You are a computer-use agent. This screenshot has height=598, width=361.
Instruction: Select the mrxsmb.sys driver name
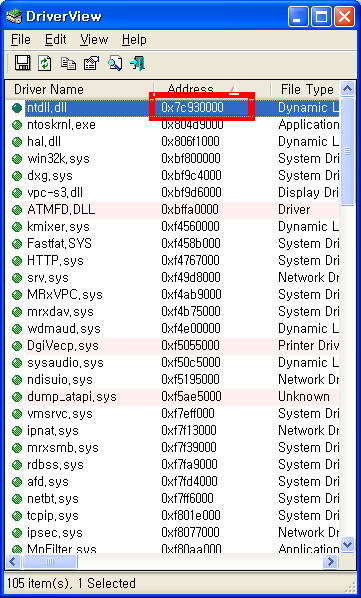(63, 448)
